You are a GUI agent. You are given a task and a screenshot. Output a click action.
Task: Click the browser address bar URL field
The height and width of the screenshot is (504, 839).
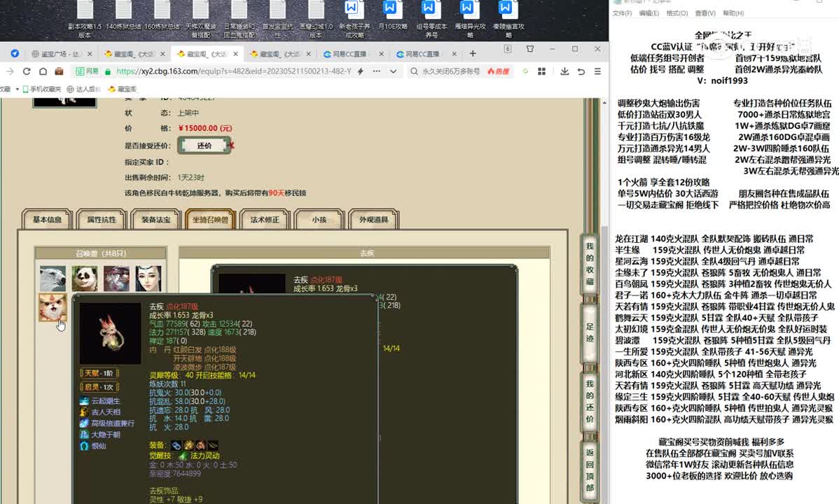click(x=231, y=71)
